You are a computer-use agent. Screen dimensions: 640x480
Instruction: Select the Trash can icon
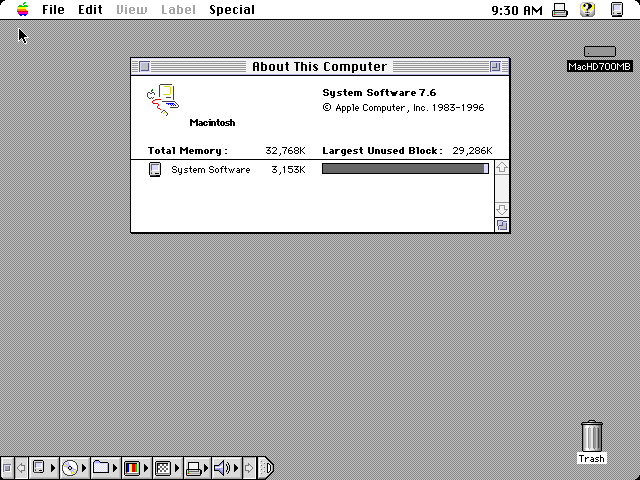click(x=591, y=436)
